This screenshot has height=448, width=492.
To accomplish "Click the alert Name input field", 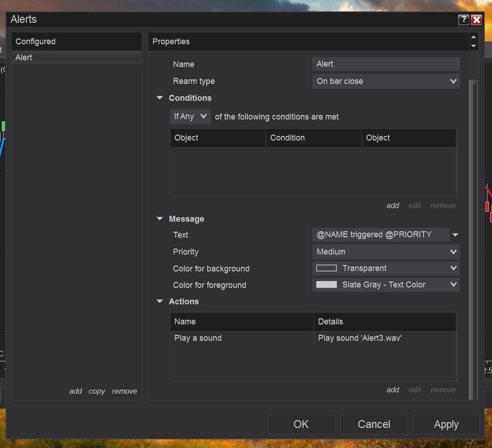I will [x=386, y=64].
